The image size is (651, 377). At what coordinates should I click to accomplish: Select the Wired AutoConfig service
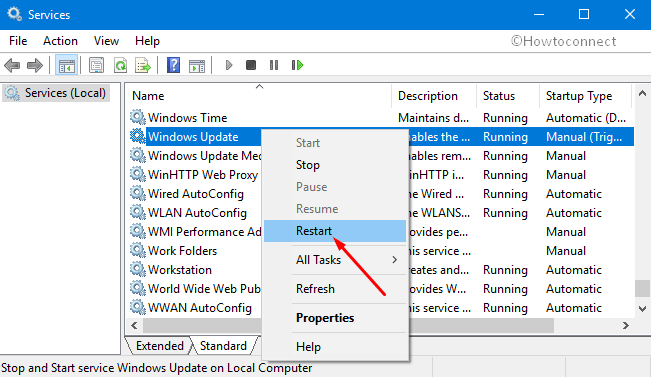[196, 194]
